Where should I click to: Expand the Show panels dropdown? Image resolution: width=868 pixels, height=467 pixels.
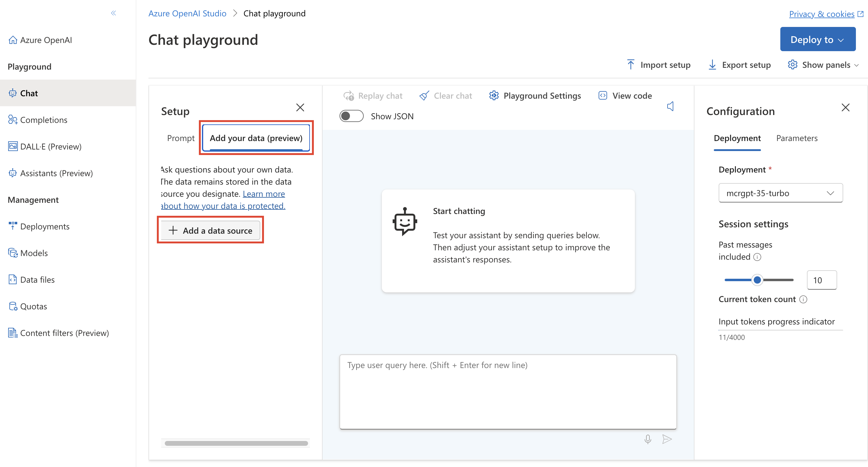823,64
